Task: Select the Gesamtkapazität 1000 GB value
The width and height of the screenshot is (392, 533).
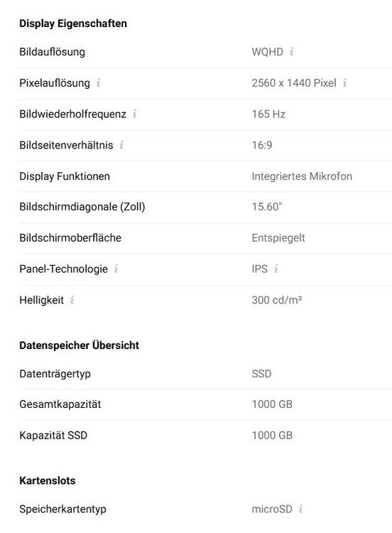Action: (272, 404)
